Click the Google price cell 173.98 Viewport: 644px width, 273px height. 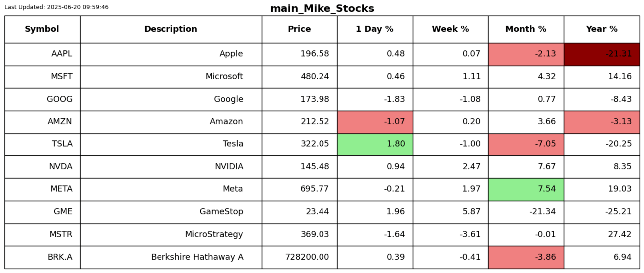299,99
